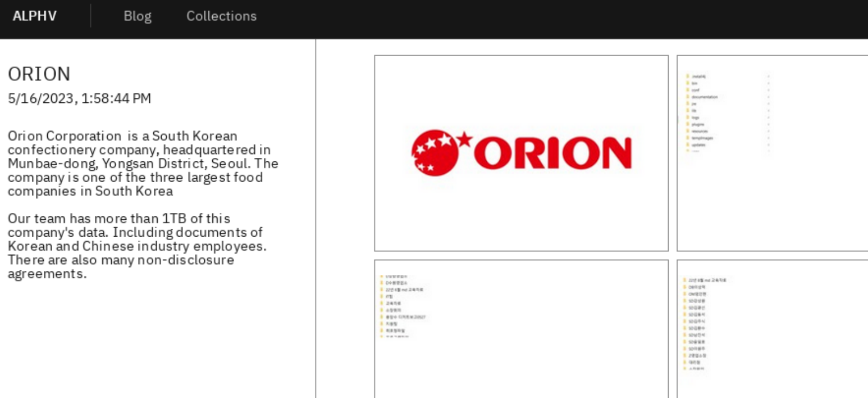Click the lib folder icon
The height and width of the screenshot is (398, 868).
pos(687,111)
